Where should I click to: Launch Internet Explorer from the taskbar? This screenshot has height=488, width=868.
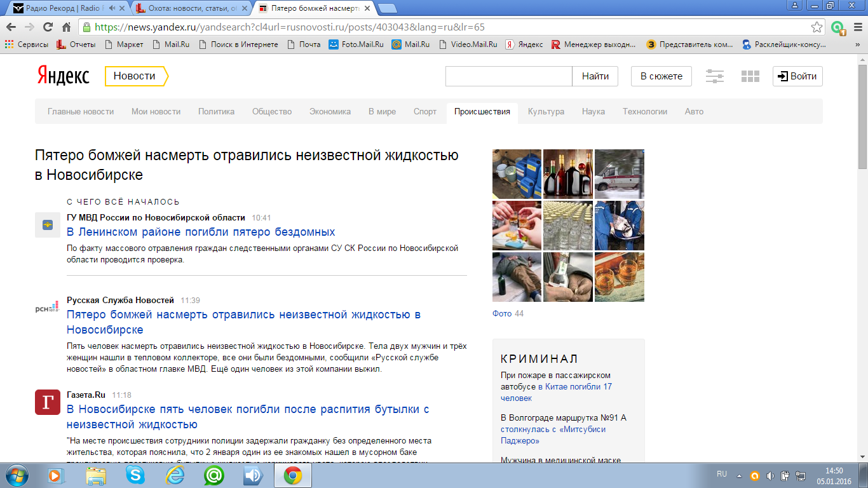coord(175,475)
